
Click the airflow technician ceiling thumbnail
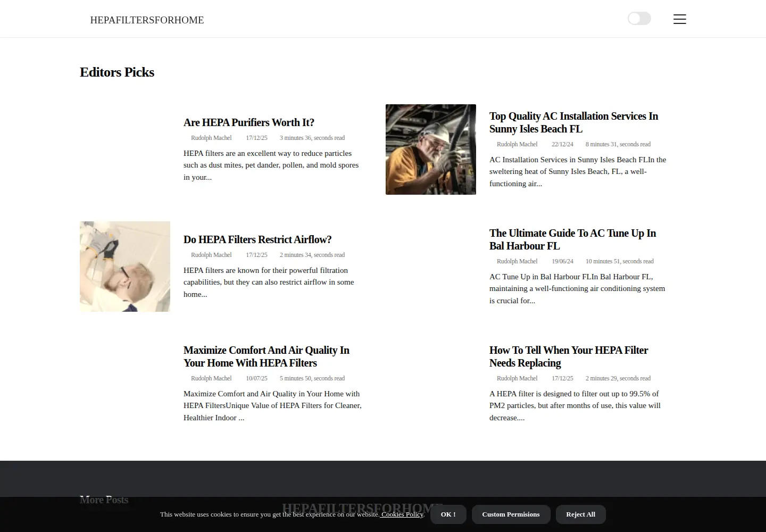(125, 267)
